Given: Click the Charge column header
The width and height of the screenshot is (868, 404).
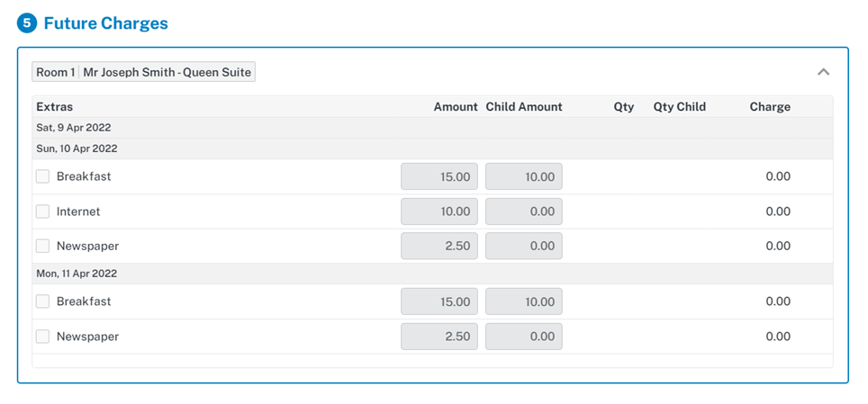Looking at the screenshot, I should [x=769, y=106].
